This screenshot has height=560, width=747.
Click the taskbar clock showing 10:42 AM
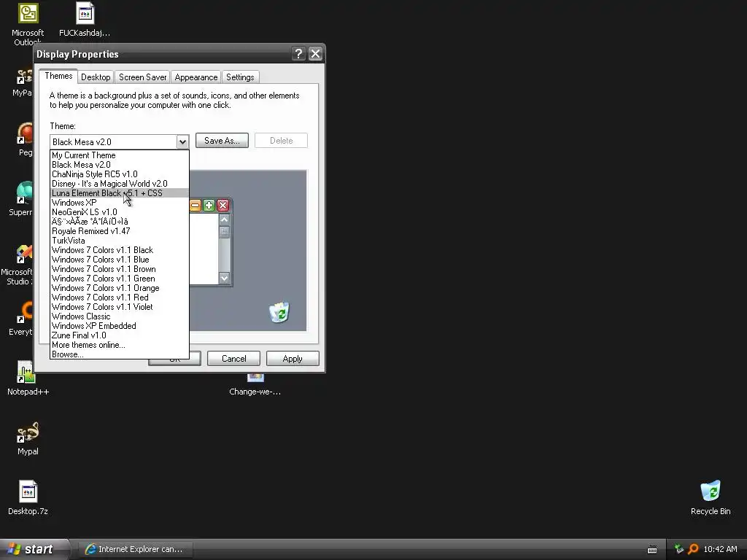720,549
